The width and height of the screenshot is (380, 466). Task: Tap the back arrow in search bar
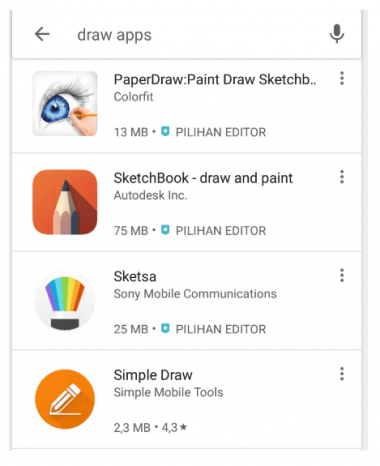(42, 34)
